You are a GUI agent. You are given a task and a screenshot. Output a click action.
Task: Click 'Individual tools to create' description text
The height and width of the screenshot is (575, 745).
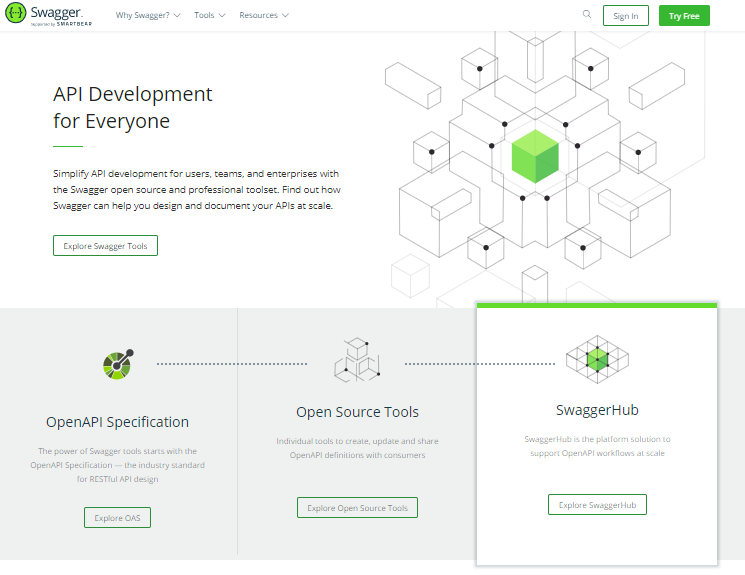click(x=357, y=448)
